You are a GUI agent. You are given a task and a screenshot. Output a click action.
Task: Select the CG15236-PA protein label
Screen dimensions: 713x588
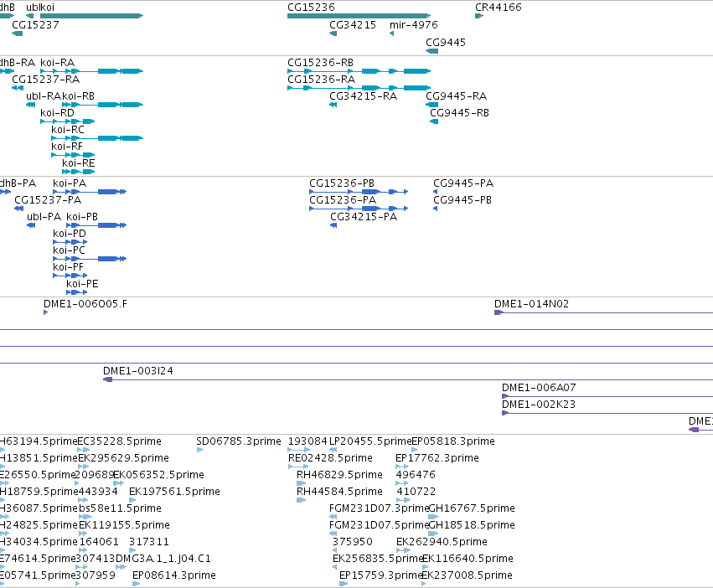point(343,200)
